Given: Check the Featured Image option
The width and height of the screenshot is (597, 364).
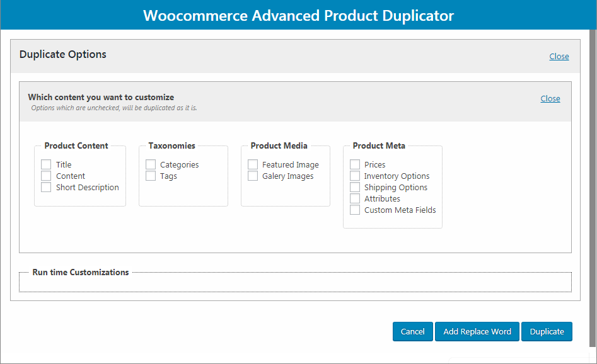Looking at the screenshot, I should tap(253, 164).
